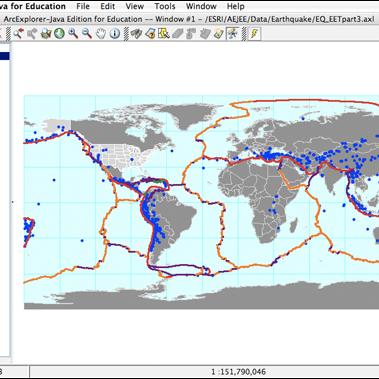Activate the lightning bolt Hotlink tool
Viewport: 379px width, 379px height.
coord(254,34)
